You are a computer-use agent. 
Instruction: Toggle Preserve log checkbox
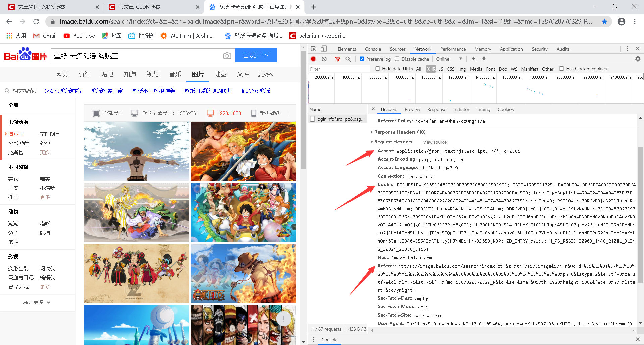point(362,59)
